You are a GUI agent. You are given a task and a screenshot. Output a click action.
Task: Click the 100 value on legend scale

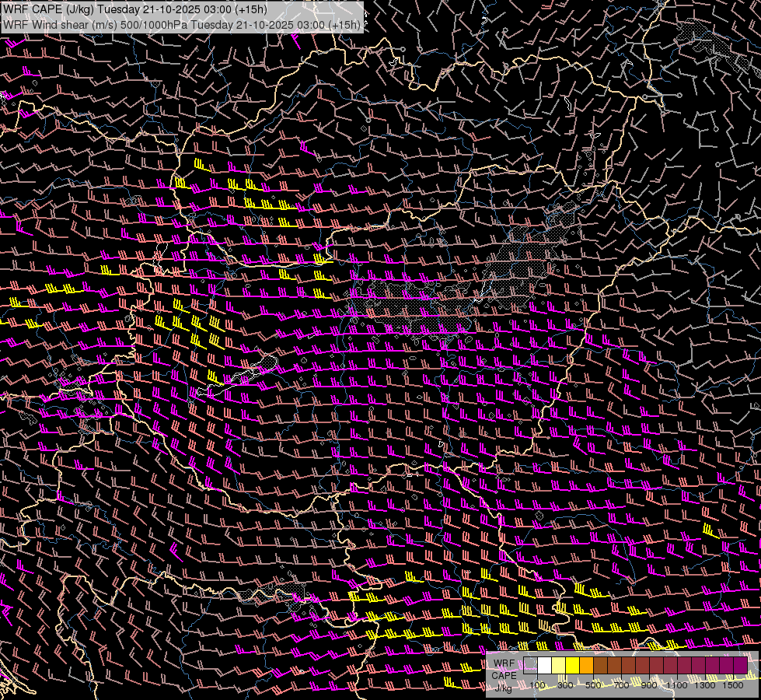(x=538, y=685)
